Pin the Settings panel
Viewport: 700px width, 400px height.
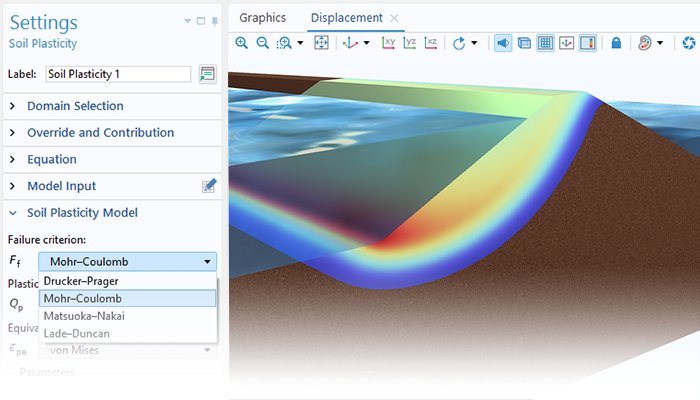pyautogui.click(x=215, y=21)
